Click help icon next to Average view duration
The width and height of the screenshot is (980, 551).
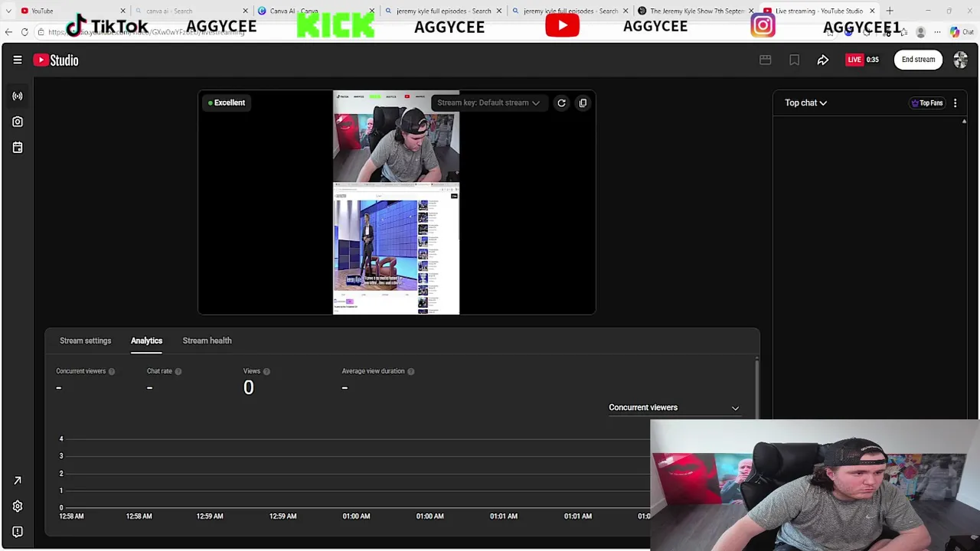pos(410,371)
